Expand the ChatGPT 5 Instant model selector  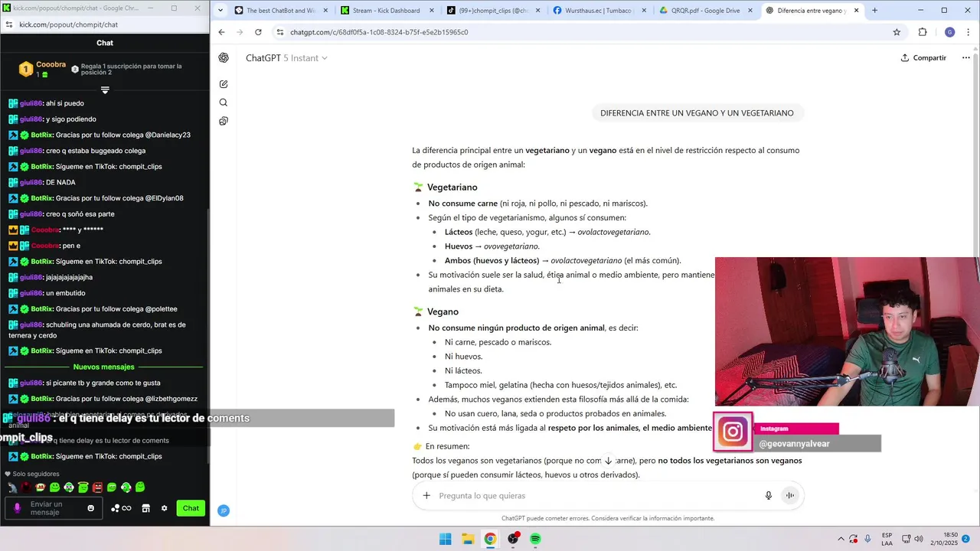pos(286,58)
